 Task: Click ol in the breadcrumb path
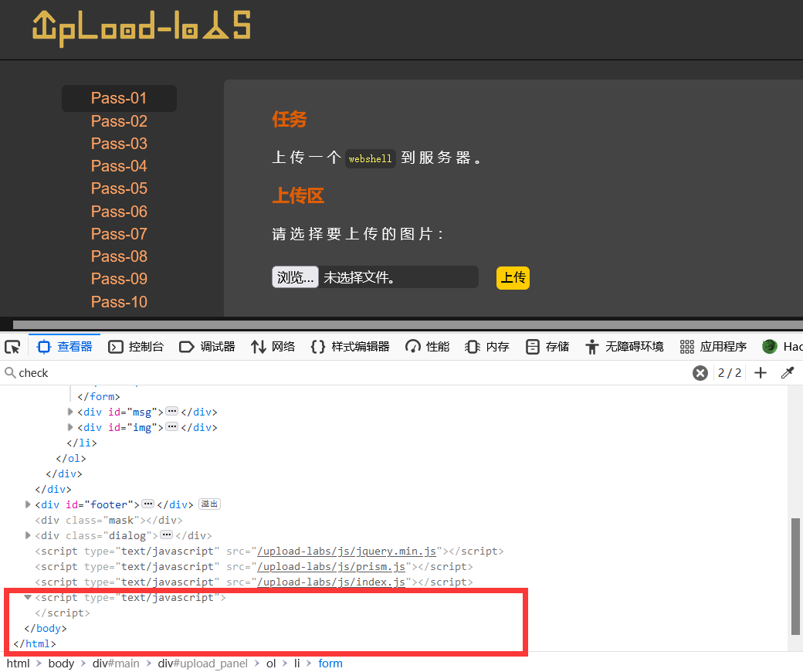[x=271, y=664]
